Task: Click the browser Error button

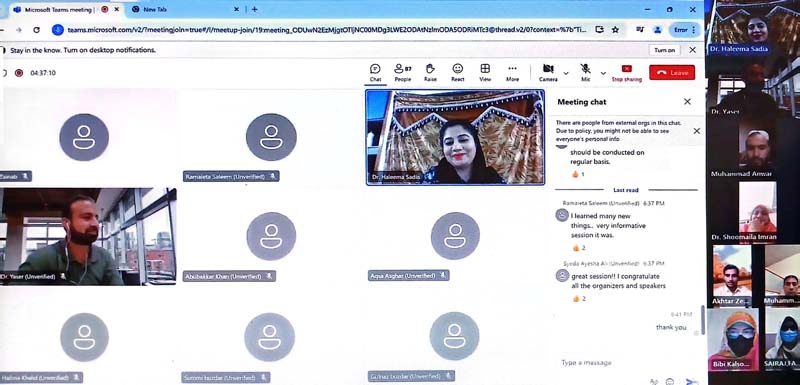Action: 684,30
